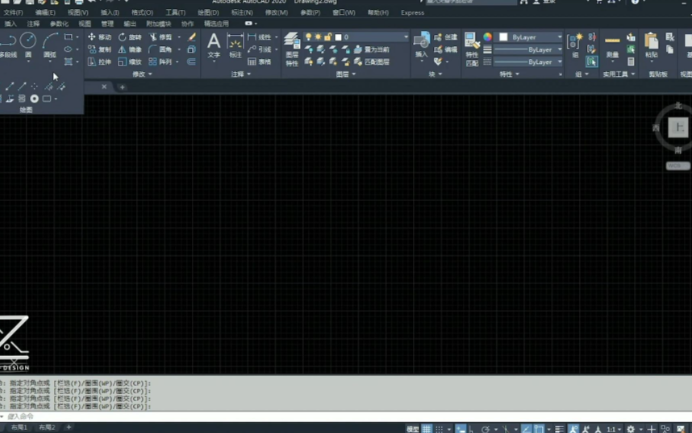
Task: Switch to the 参数化 ribbon tab
Action: 59,23
